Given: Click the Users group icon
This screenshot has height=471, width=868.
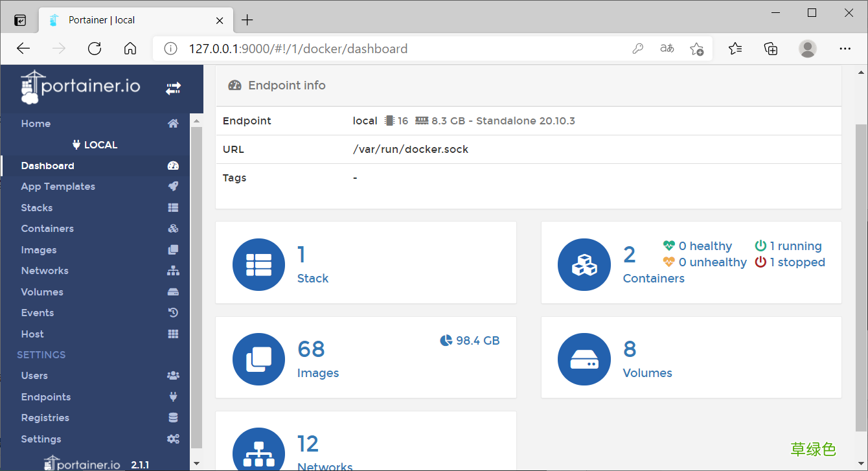Looking at the screenshot, I should [x=172, y=375].
